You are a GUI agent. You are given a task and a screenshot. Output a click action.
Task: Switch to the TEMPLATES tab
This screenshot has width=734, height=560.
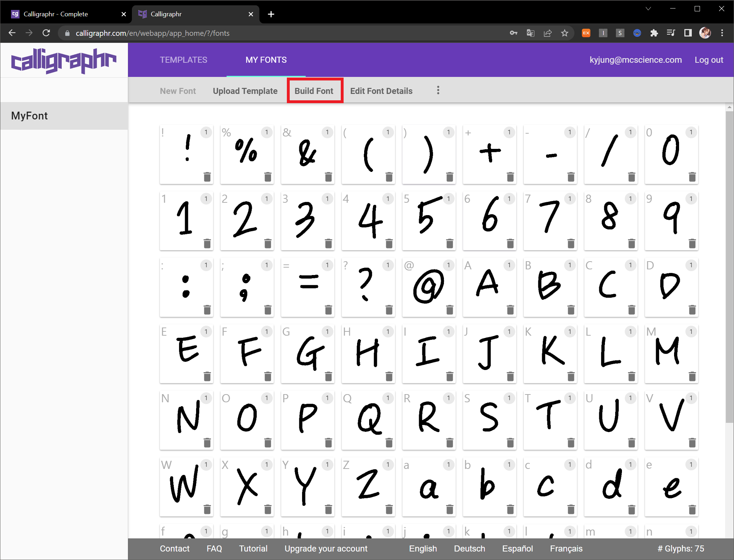[x=183, y=60]
